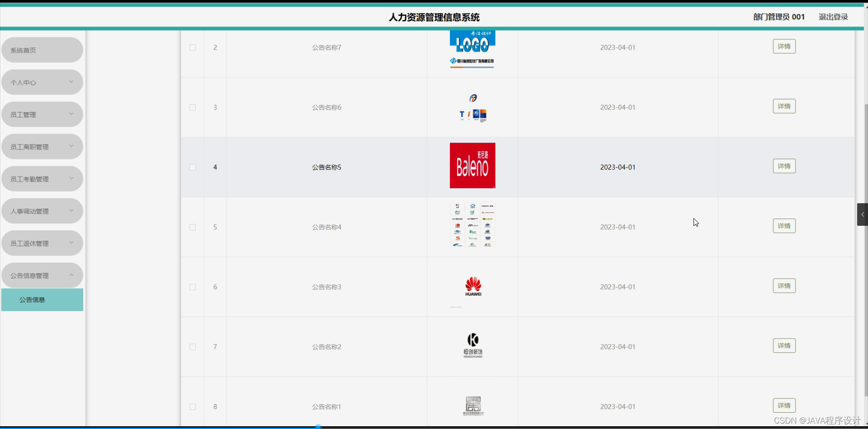Click the logo grid image of 公告名称4

472,225
